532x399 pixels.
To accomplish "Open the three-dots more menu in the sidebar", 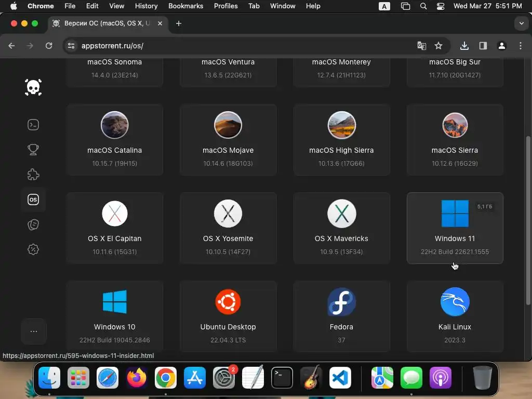I will coord(34,331).
